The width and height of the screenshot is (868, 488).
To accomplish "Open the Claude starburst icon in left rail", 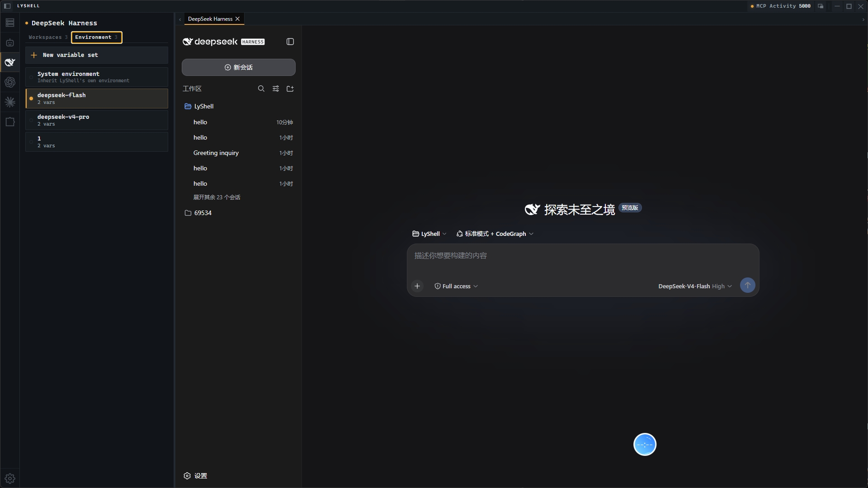I will coord(10,102).
